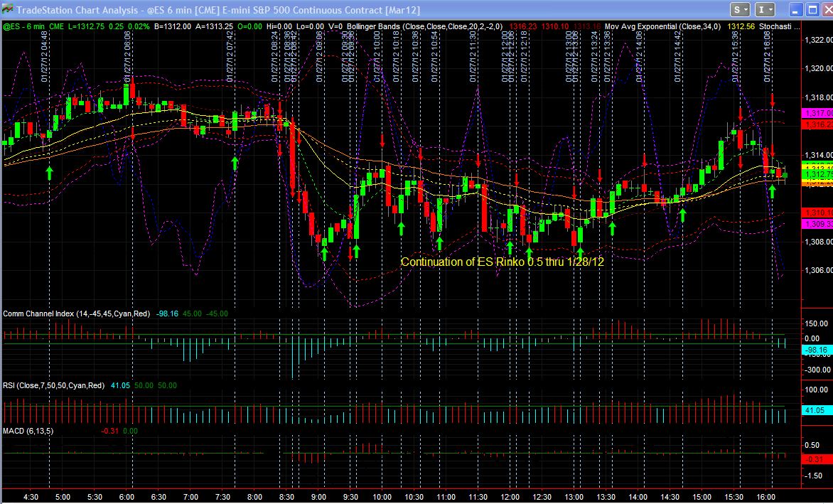Select the 01/27/12 06:06 vertical marker
833x504 pixels.
(x=127, y=55)
